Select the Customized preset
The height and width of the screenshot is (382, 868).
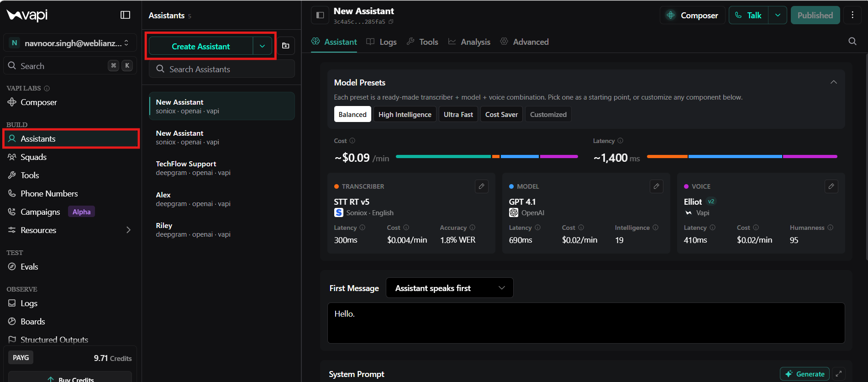click(x=548, y=114)
